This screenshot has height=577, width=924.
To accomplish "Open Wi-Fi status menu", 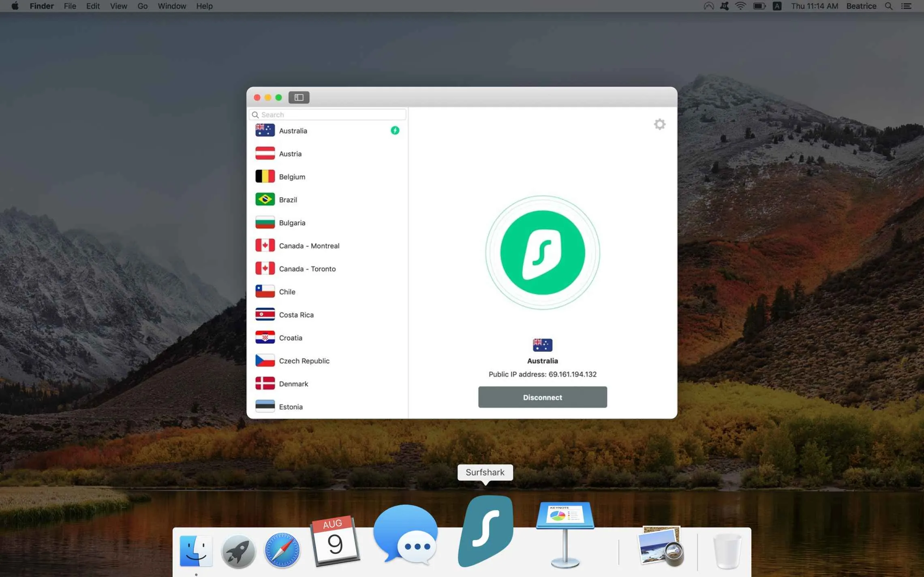I will click(x=740, y=6).
